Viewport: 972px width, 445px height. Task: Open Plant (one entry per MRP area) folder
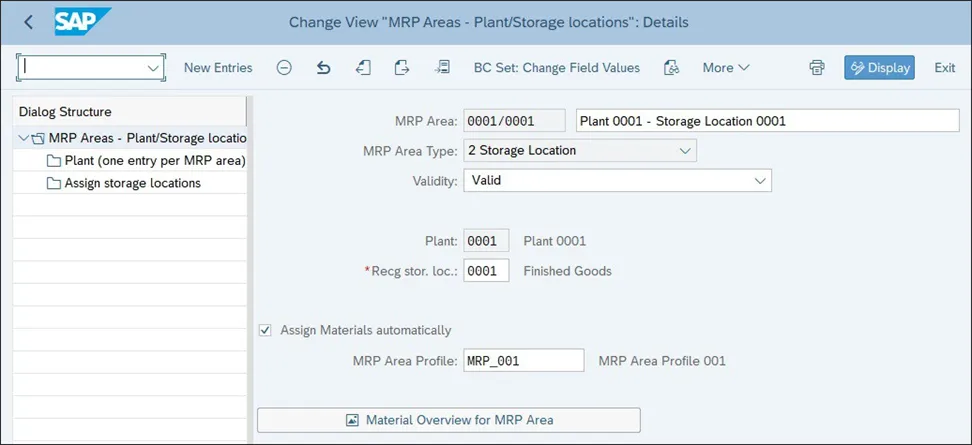click(154, 161)
